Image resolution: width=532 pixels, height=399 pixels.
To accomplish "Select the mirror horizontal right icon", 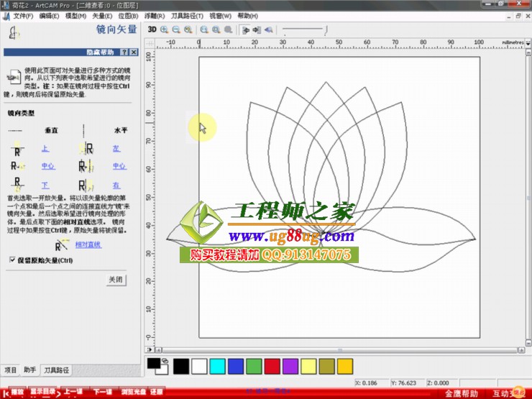I will pos(87,185).
